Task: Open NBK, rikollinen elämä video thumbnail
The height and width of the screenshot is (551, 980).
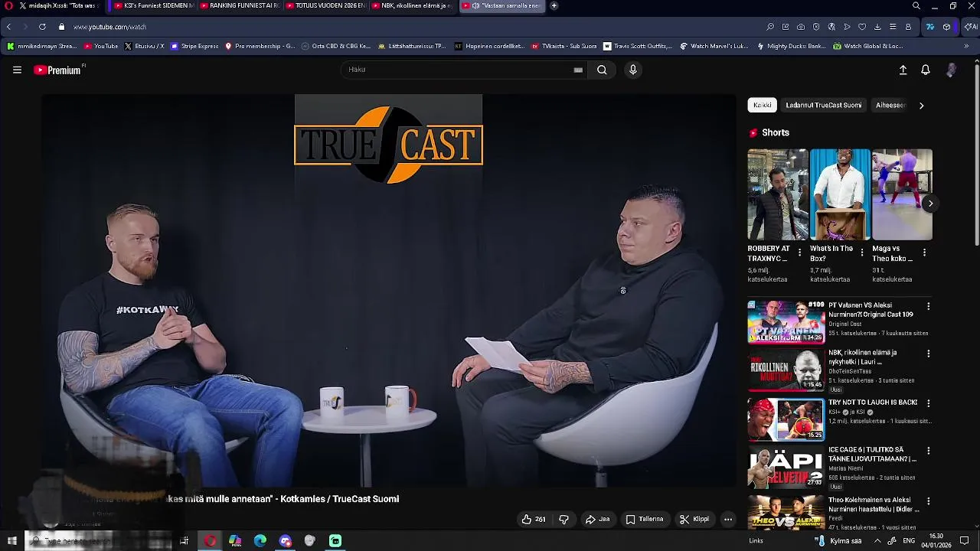Action: pos(786,370)
